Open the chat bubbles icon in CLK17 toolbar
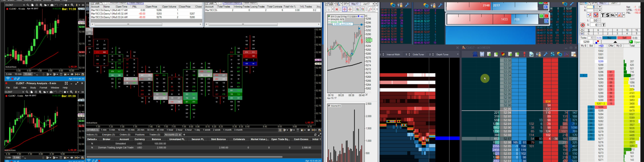This screenshot has height=162, width=644. [560, 54]
